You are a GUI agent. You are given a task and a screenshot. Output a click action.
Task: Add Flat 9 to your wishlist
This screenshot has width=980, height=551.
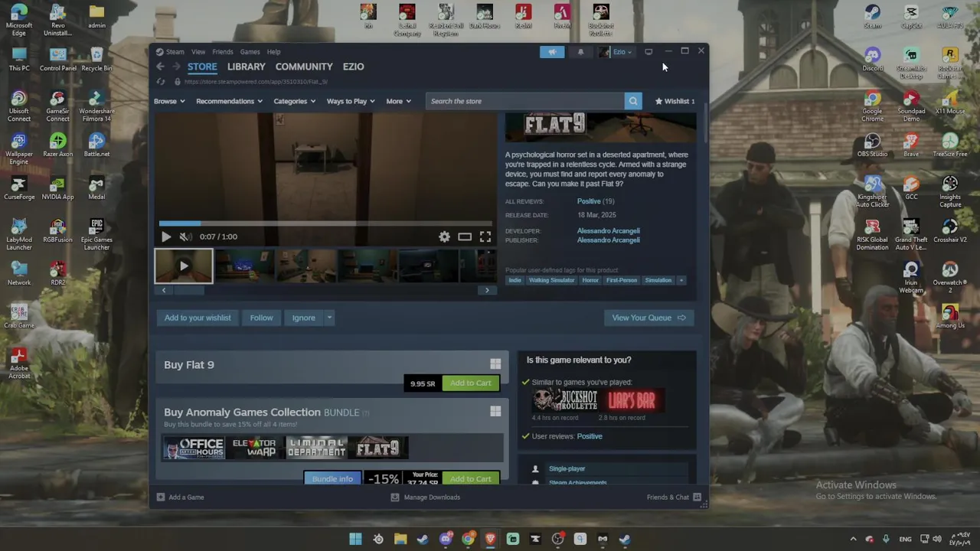tap(198, 318)
